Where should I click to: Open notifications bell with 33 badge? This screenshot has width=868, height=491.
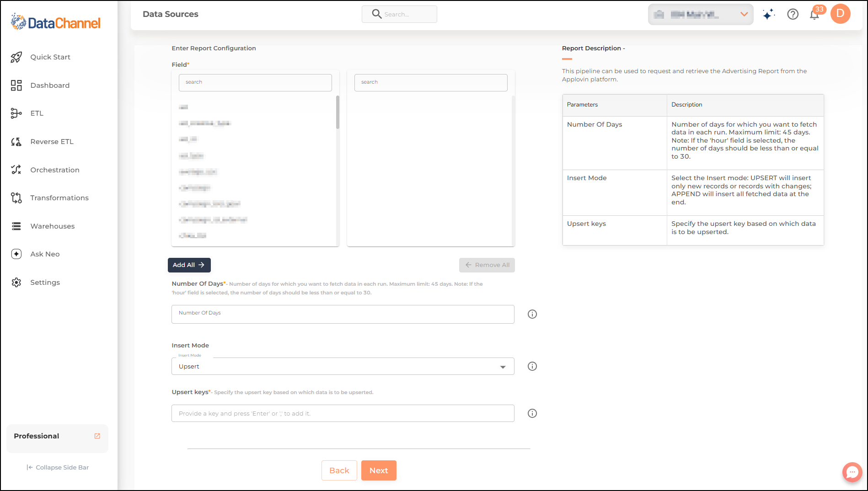pyautogui.click(x=814, y=14)
